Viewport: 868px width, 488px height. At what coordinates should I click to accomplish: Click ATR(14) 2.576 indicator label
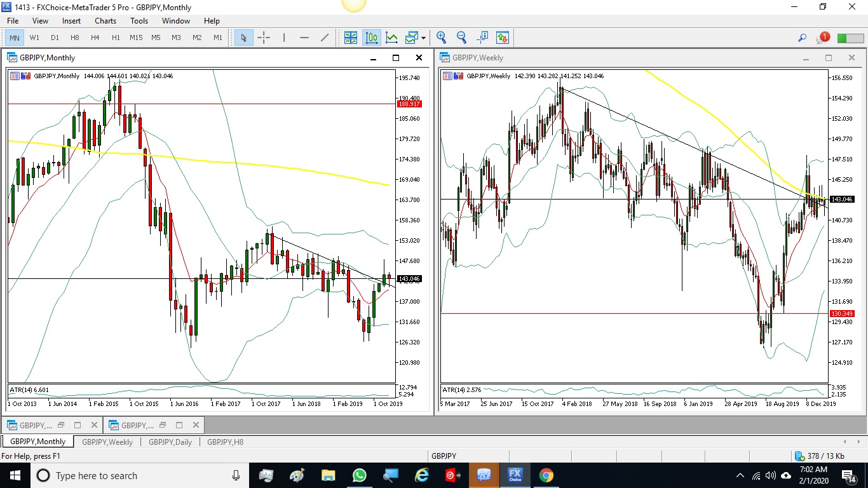click(461, 390)
